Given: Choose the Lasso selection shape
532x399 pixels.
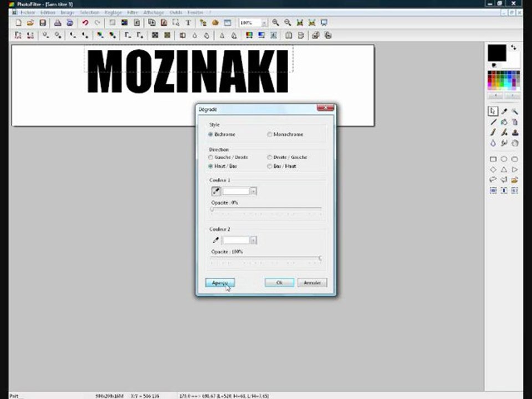Looking at the screenshot, I should point(493,180).
